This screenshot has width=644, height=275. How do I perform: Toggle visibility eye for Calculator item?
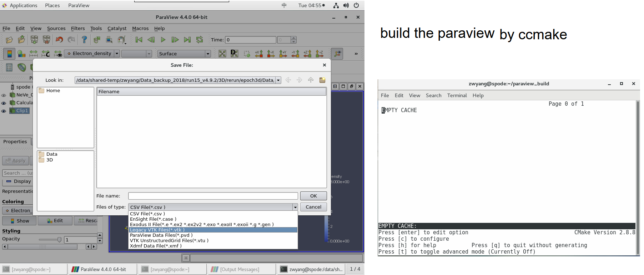pyautogui.click(x=4, y=103)
